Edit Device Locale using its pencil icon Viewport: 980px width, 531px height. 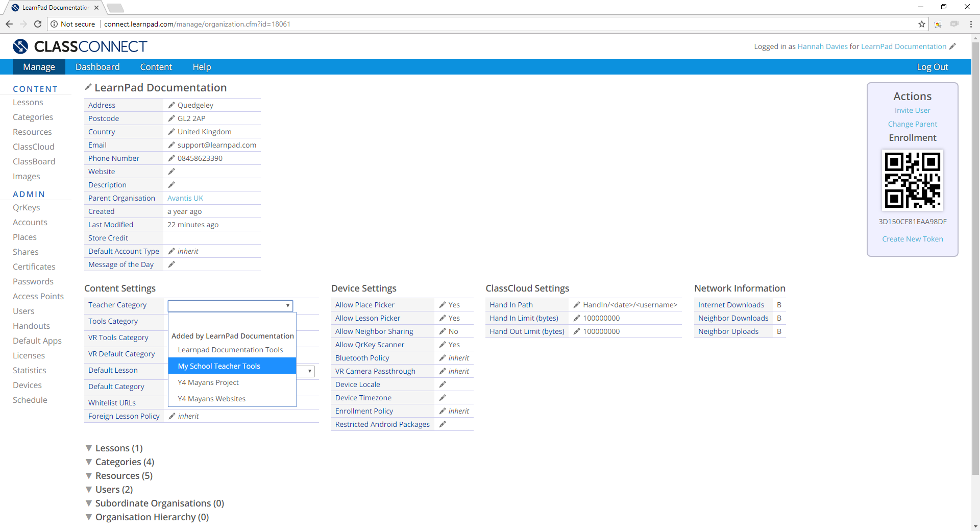(x=443, y=384)
